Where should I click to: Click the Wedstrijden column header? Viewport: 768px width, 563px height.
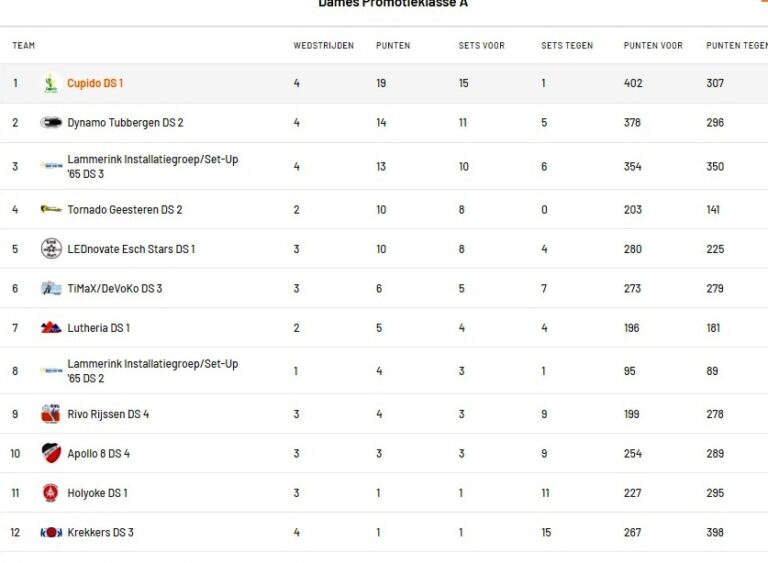click(323, 46)
